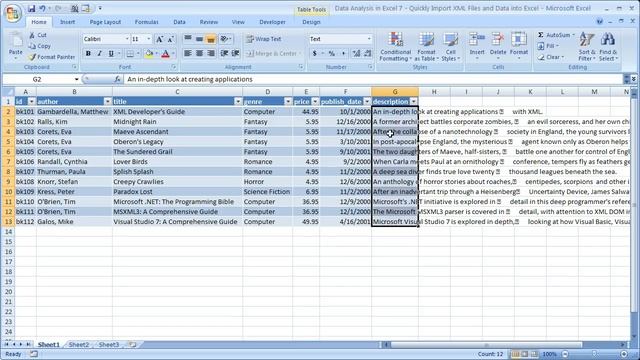Switch to Sheet3 worksheet
Screen dimensions: 640x360
coord(109,345)
